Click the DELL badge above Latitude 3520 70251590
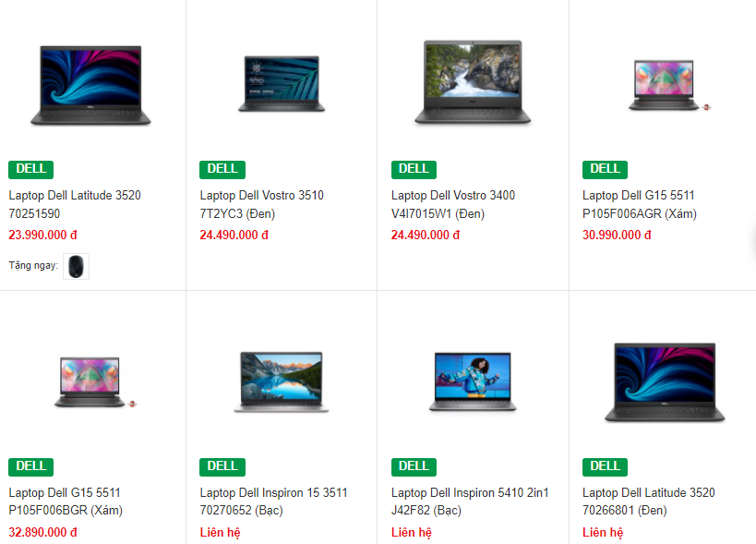The width and height of the screenshot is (756, 544). (x=30, y=169)
